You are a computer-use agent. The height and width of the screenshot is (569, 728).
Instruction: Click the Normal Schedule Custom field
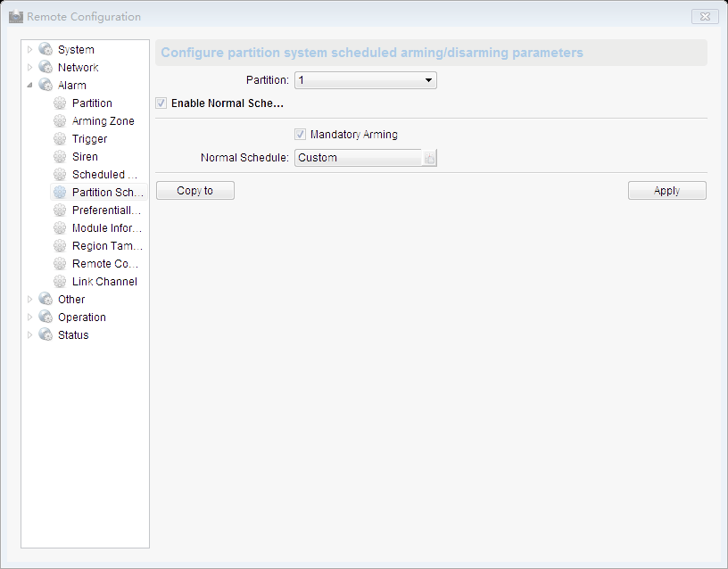tap(359, 158)
